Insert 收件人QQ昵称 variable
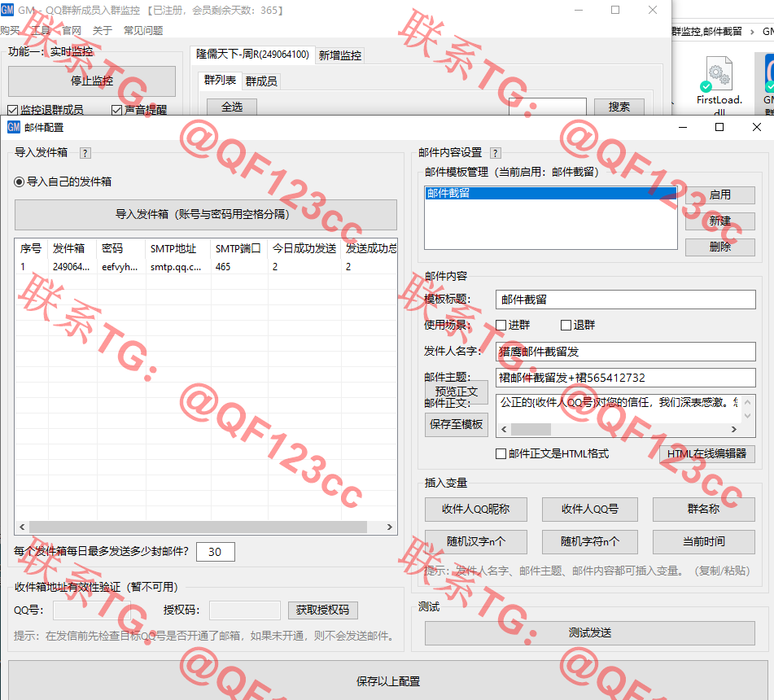This screenshot has width=774, height=700. [x=476, y=509]
